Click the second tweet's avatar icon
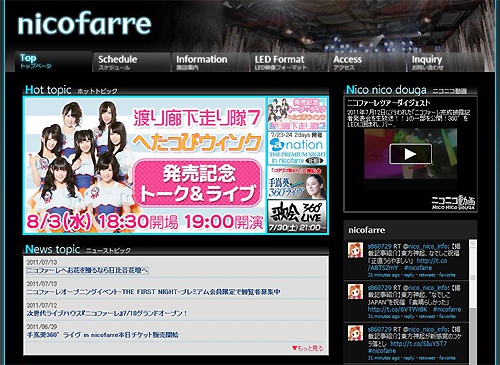This screenshot has height=365, width=500. click(x=355, y=292)
